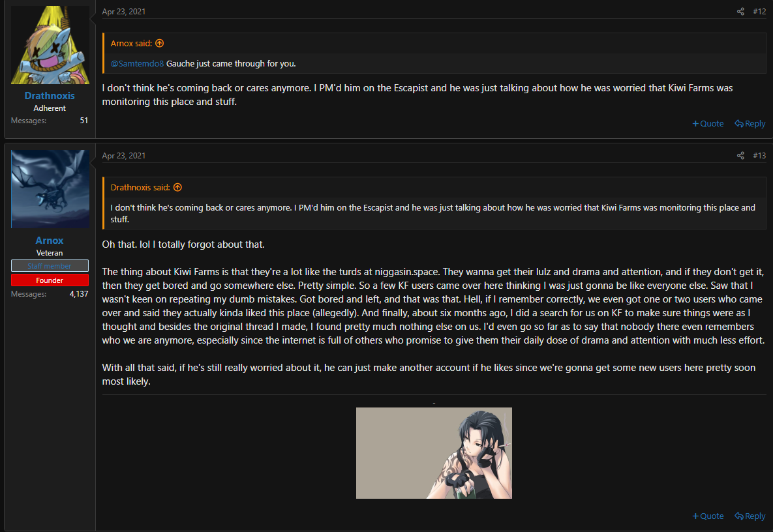773x532 pixels.
Task: Click the Apr 23, 2021 date on post #12
Action: click(x=124, y=11)
